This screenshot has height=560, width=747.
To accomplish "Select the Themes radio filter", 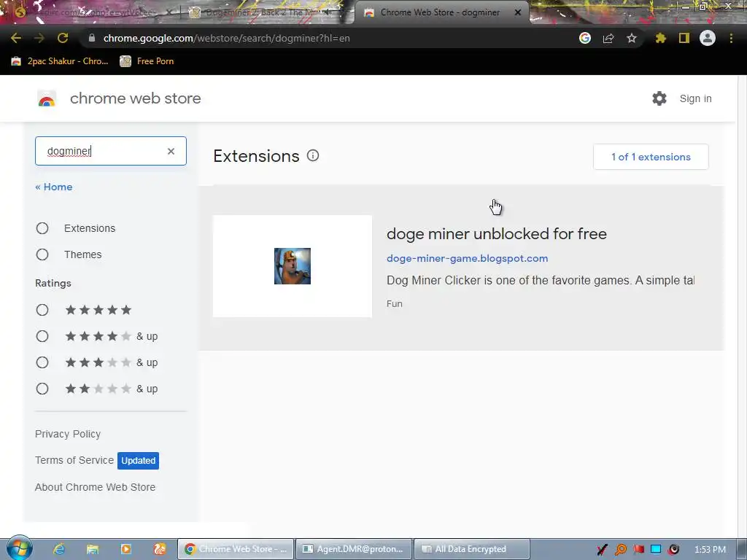I will [42, 254].
